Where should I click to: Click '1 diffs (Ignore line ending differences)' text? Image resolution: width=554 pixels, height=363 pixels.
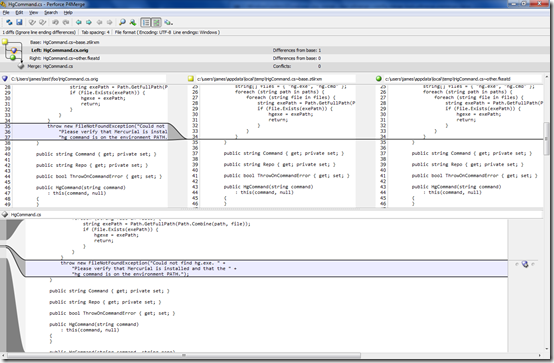39,32
